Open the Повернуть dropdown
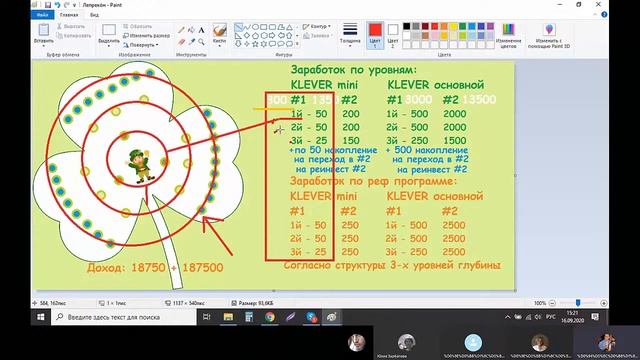 141,44
